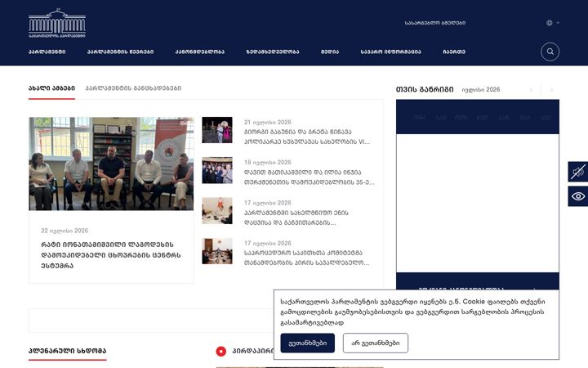Open news დავით მათიკაშვილი და ილია ინჯია
The image size is (588, 368).
[x=309, y=177]
